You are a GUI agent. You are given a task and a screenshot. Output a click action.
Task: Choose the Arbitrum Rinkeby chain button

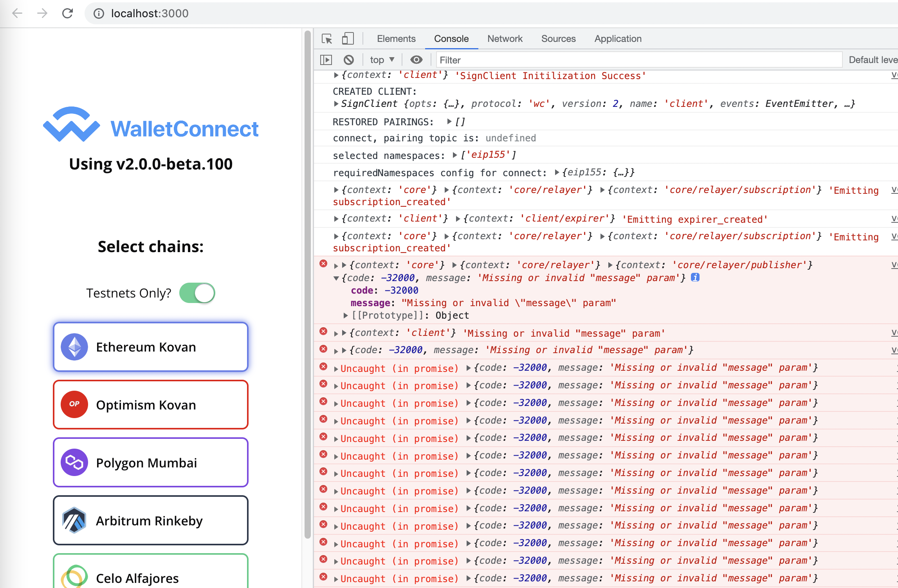(x=151, y=520)
